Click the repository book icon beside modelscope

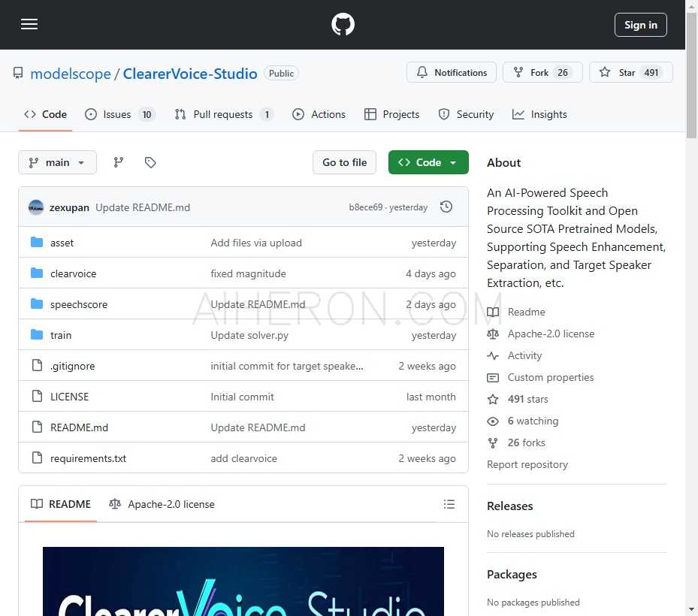click(x=18, y=73)
